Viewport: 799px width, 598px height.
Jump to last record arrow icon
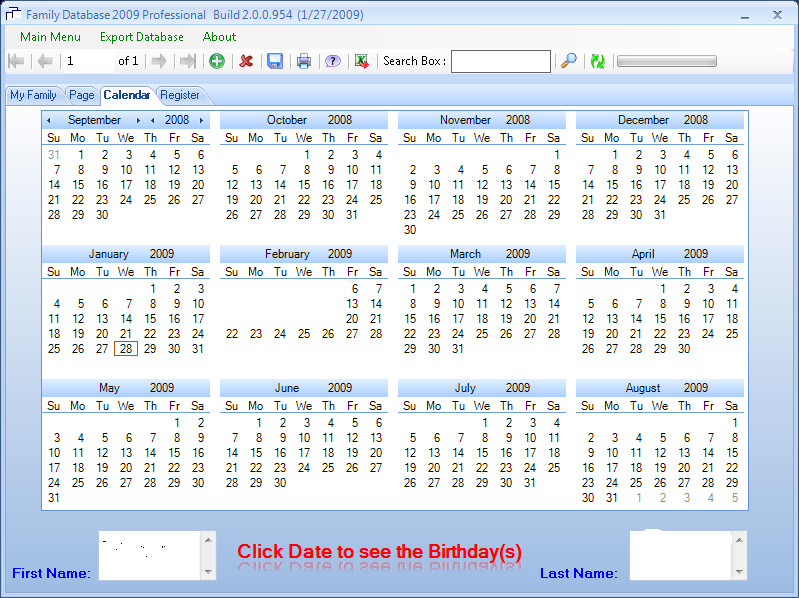click(188, 62)
